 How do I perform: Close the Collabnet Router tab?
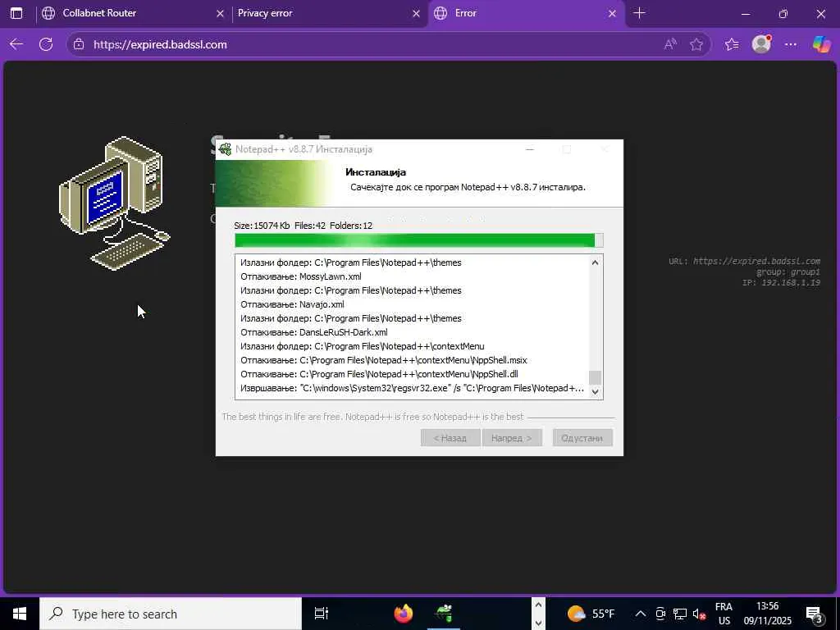coord(220,14)
